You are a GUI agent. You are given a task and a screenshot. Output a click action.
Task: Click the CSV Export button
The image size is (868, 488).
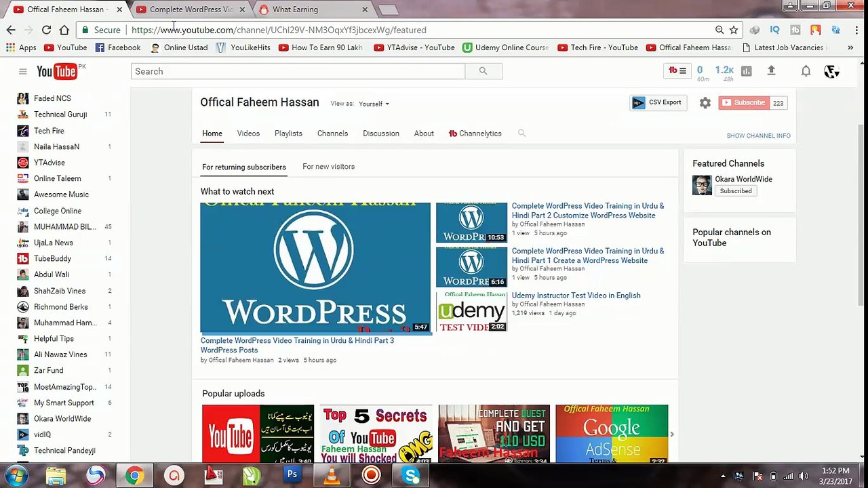(x=658, y=103)
